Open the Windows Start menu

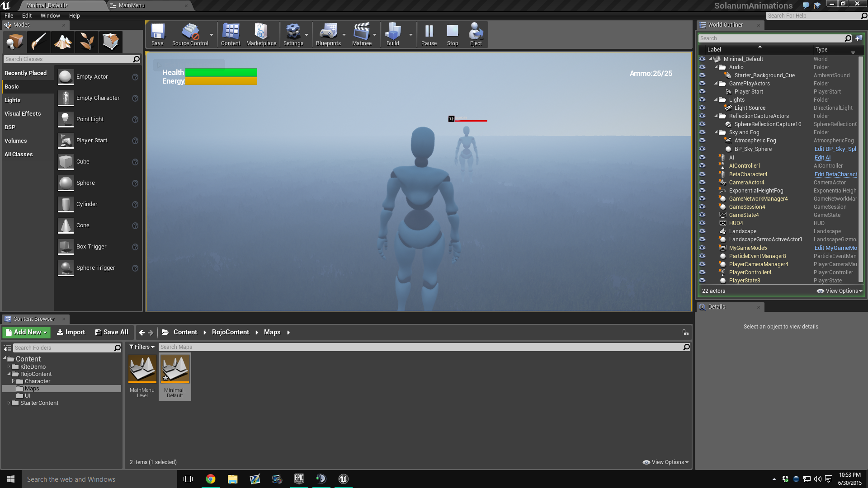(x=11, y=479)
